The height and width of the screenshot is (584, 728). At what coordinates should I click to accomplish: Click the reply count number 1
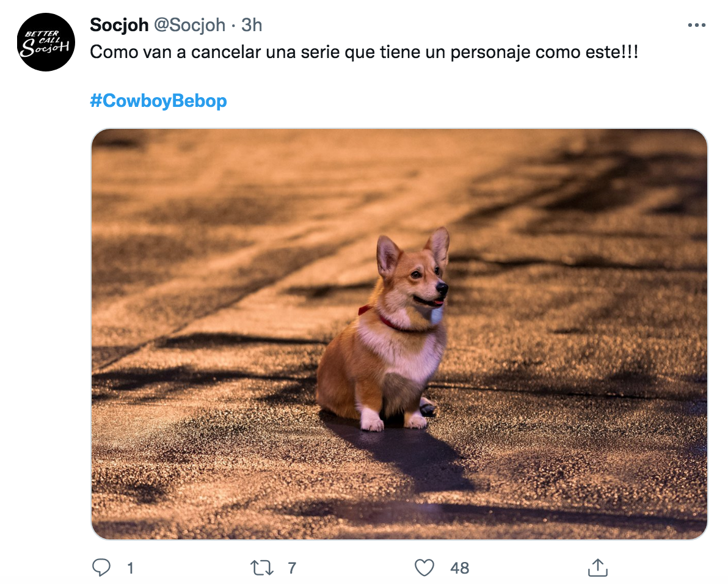coord(131,568)
